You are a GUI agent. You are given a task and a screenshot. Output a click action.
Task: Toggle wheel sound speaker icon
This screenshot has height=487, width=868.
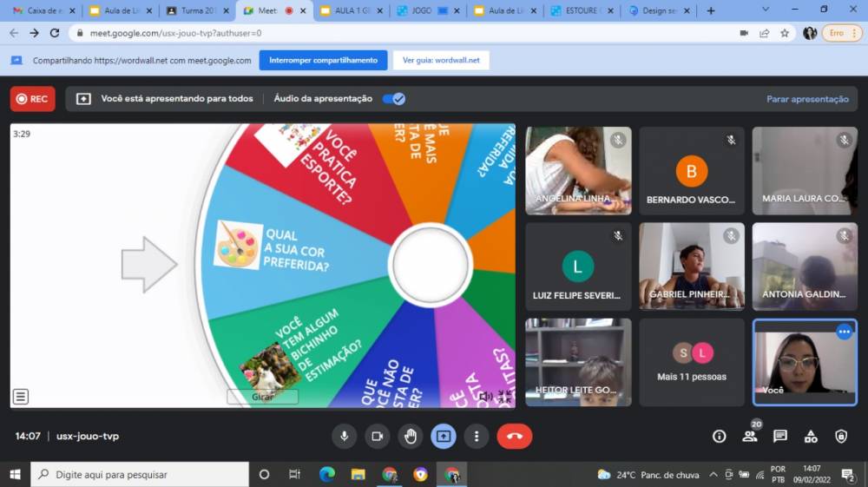pyautogui.click(x=485, y=397)
